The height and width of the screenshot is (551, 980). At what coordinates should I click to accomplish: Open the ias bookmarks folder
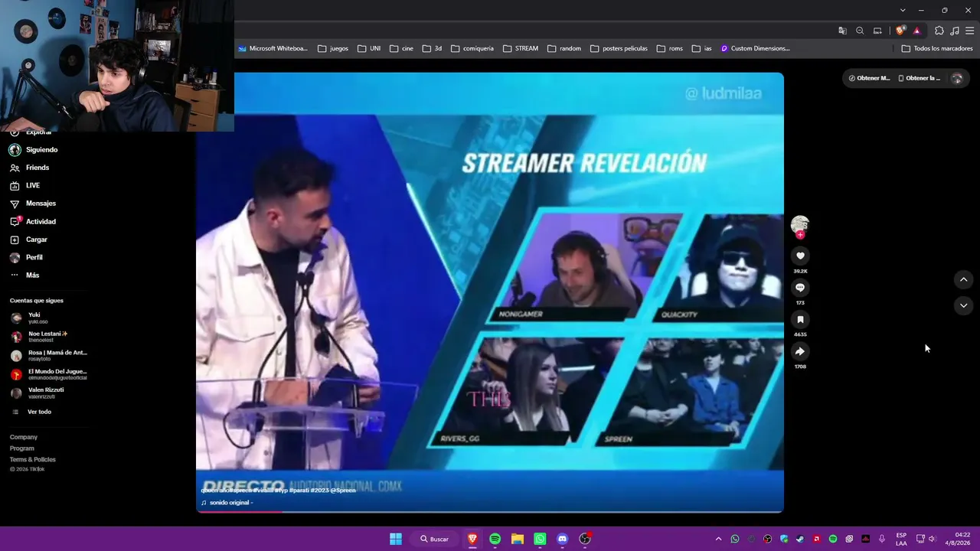[702, 48]
